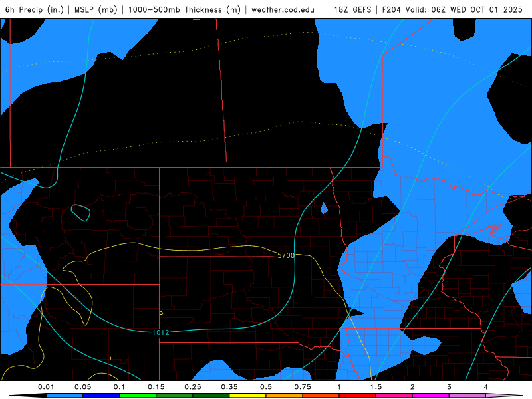Pick the dark blue 0.05 legend swatch
Screen dimensions: 532x399
click(x=101, y=396)
